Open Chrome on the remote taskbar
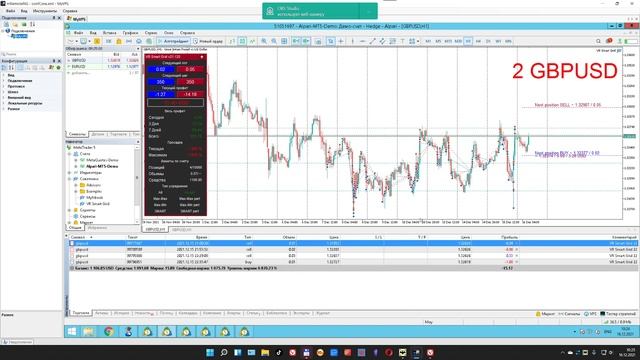Screen dimensions: 640x360 pos(109,331)
